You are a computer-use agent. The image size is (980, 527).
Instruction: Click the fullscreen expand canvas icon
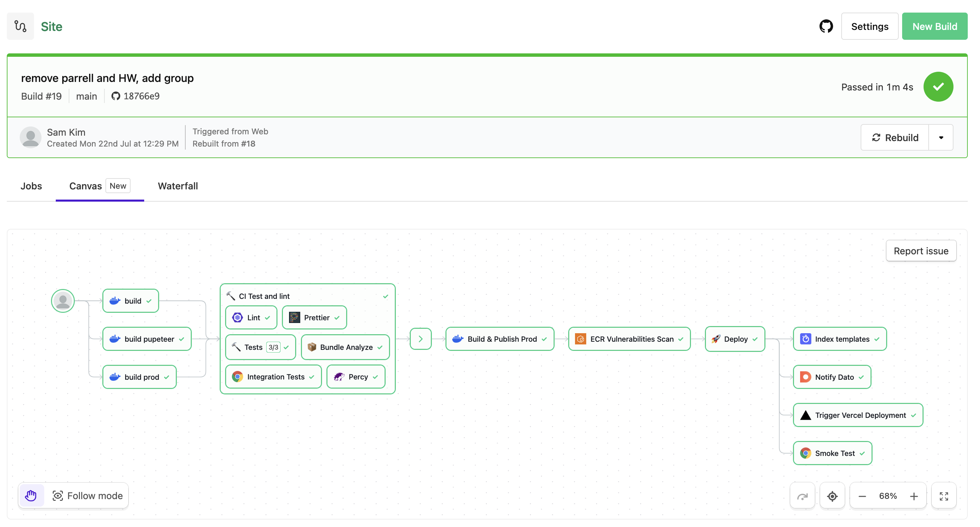tap(944, 496)
